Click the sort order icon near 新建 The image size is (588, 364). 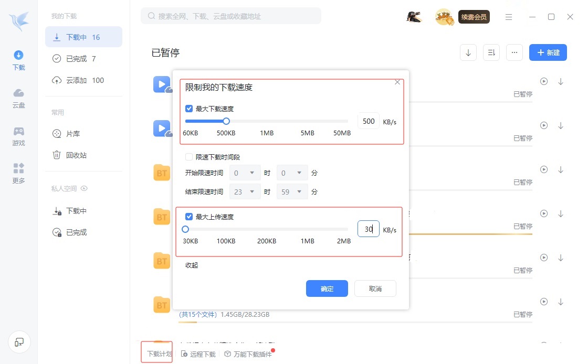point(491,52)
